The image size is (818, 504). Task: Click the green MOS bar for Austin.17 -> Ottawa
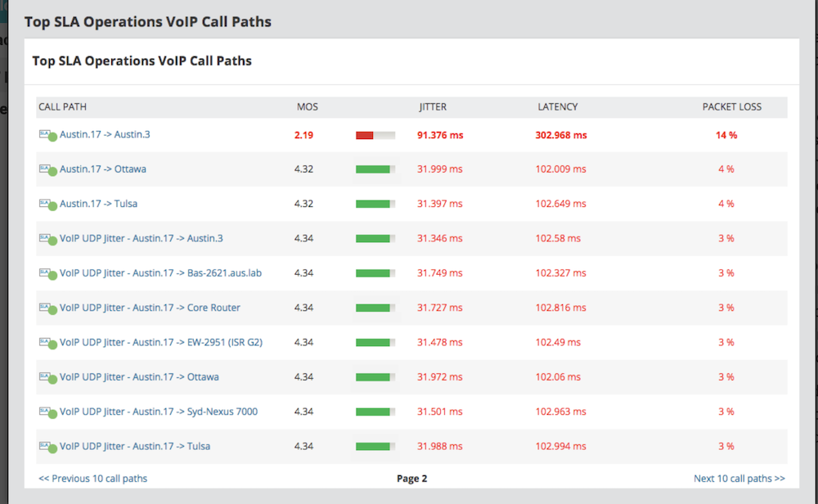(x=375, y=169)
